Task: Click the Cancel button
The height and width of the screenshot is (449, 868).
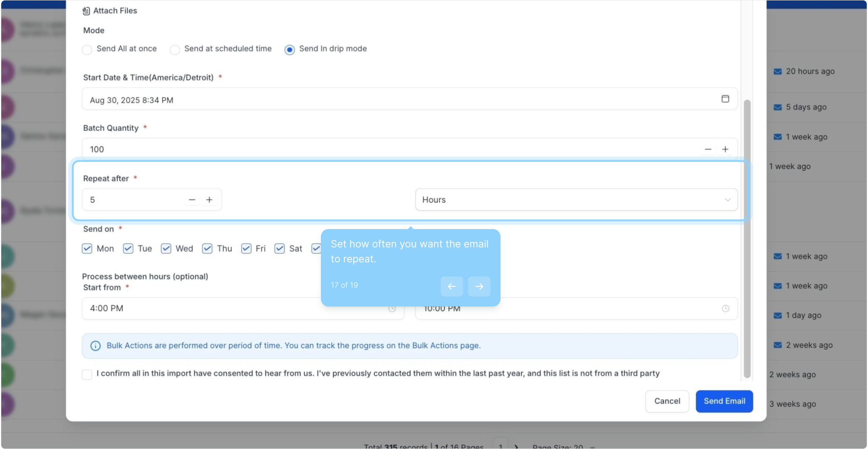Action: [667, 401]
